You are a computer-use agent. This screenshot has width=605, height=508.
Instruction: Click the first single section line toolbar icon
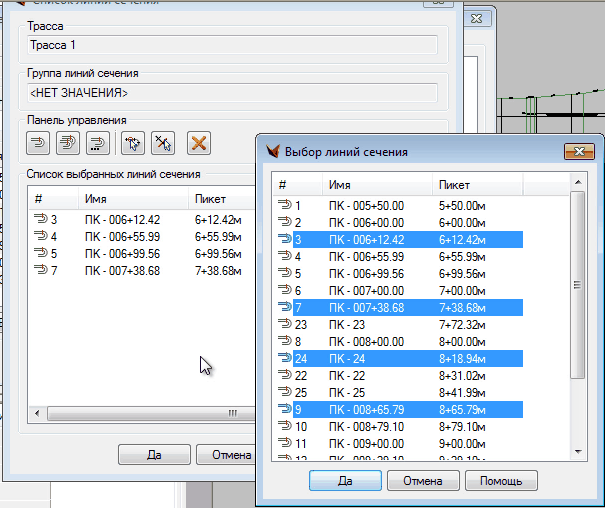(39, 143)
